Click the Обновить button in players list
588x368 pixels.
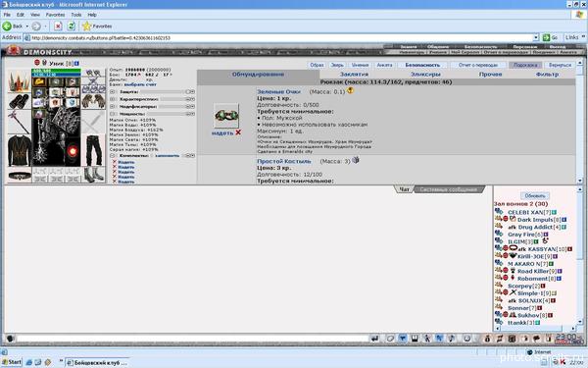(535, 195)
